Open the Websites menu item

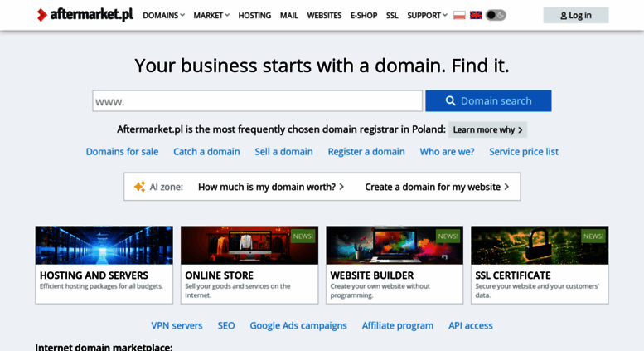[324, 16]
